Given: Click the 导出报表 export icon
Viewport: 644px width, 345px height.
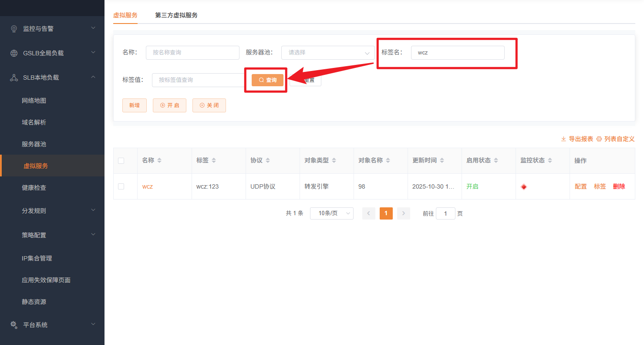Looking at the screenshot, I should click(x=564, y=139).
